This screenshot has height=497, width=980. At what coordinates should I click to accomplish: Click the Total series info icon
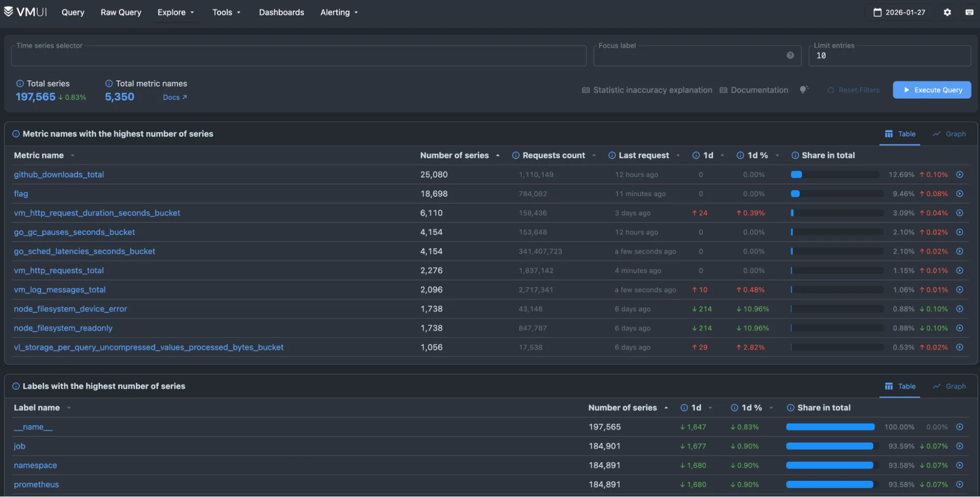coord(20,84)
